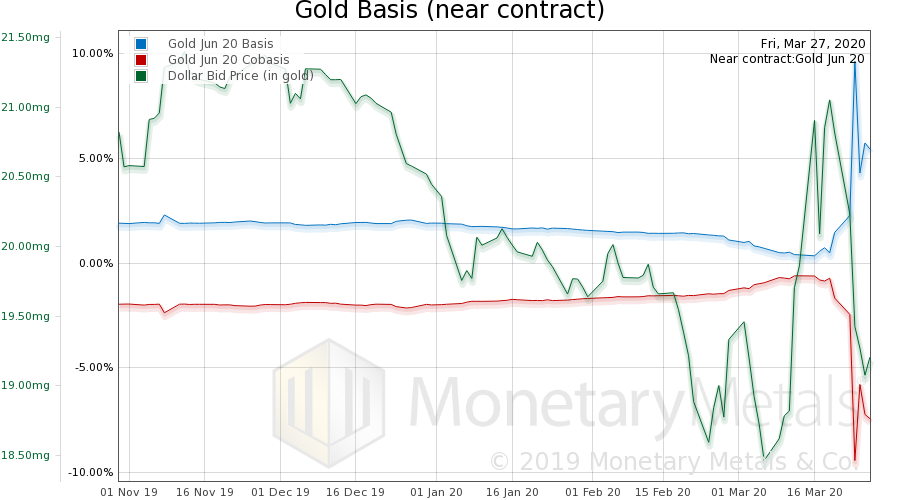Pick the "01 Nov 19" x-axis date label
This screenshot has height=500, width=900.
[129, 492]
